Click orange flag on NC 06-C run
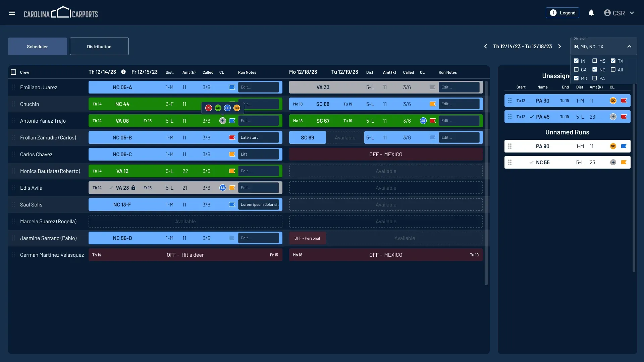 point(232,154)
